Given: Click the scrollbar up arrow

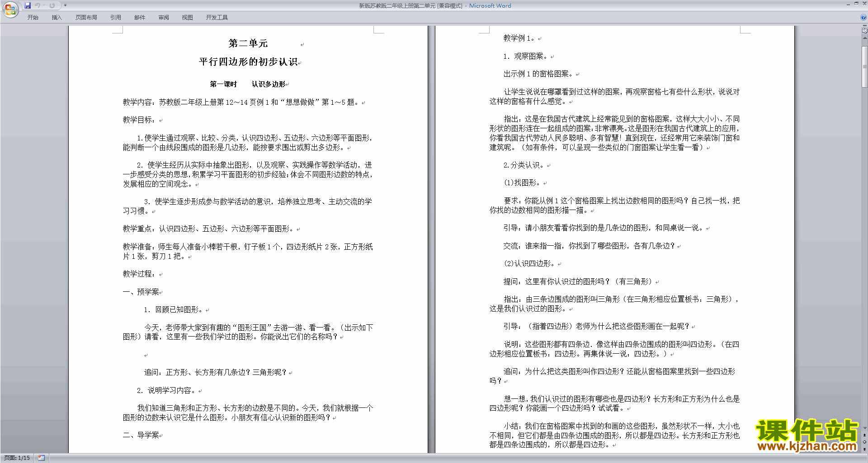Looking at the screenshot, I should 865,37.
